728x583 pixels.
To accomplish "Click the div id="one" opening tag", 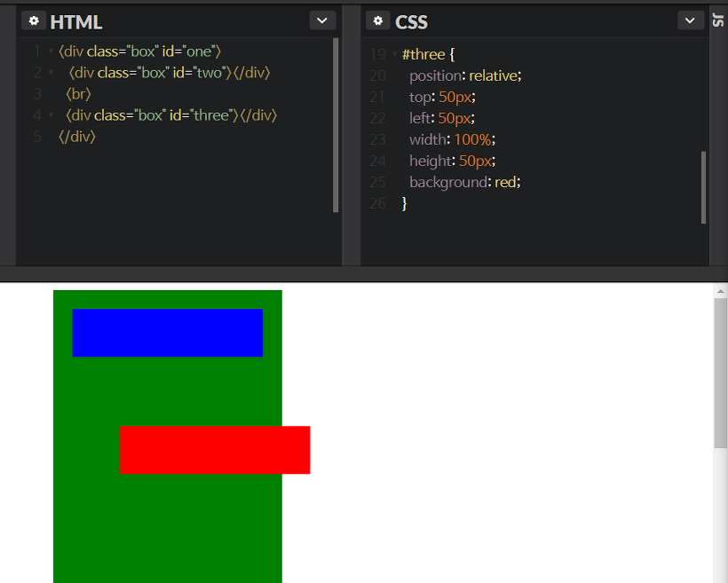I will [x=139, y=51].
